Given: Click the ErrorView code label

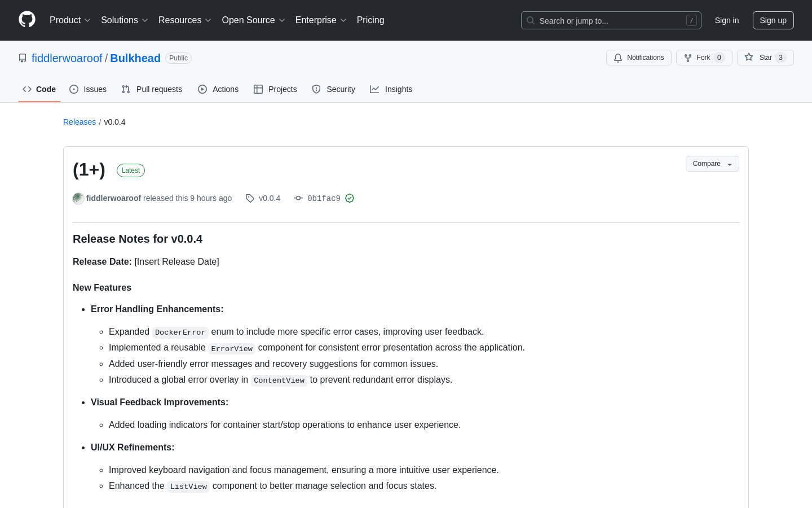Looking at the screenshot, I should pyautogui.click(x=232, y=348).
